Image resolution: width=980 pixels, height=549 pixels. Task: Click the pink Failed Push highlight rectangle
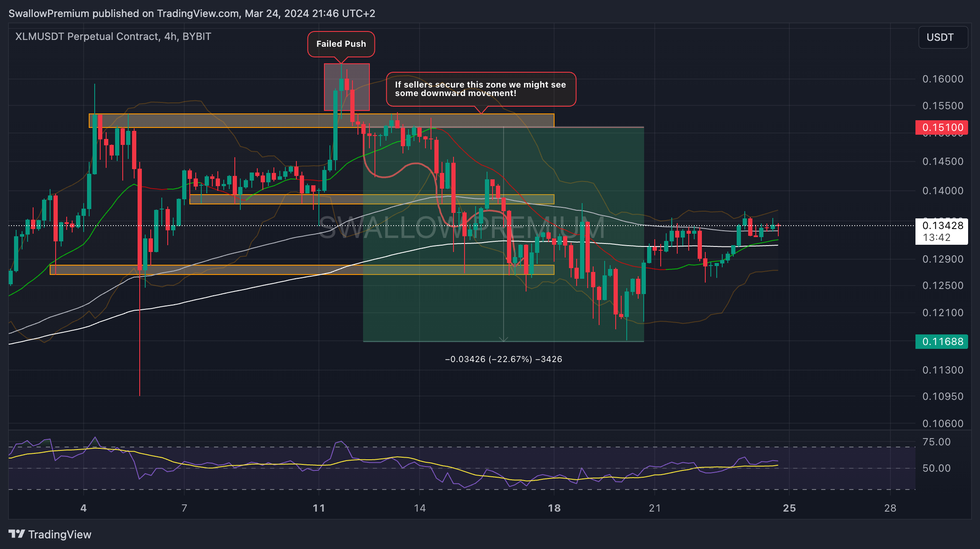coord(347,87)
